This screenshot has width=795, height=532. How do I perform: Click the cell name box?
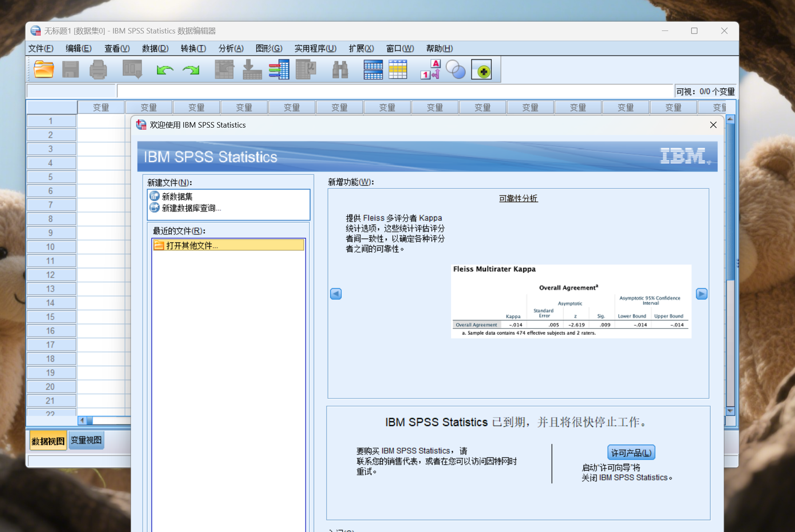[71, 91]
